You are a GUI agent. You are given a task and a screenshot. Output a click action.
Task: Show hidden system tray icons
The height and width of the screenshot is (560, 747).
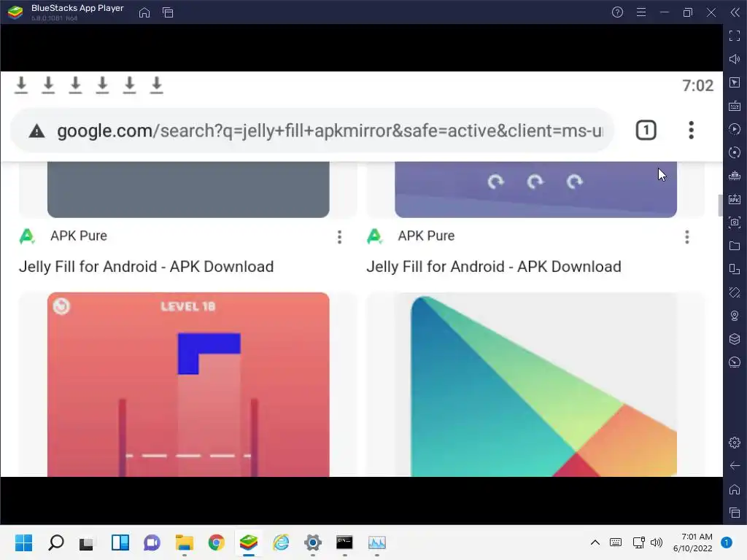click(x=595, y=542)
